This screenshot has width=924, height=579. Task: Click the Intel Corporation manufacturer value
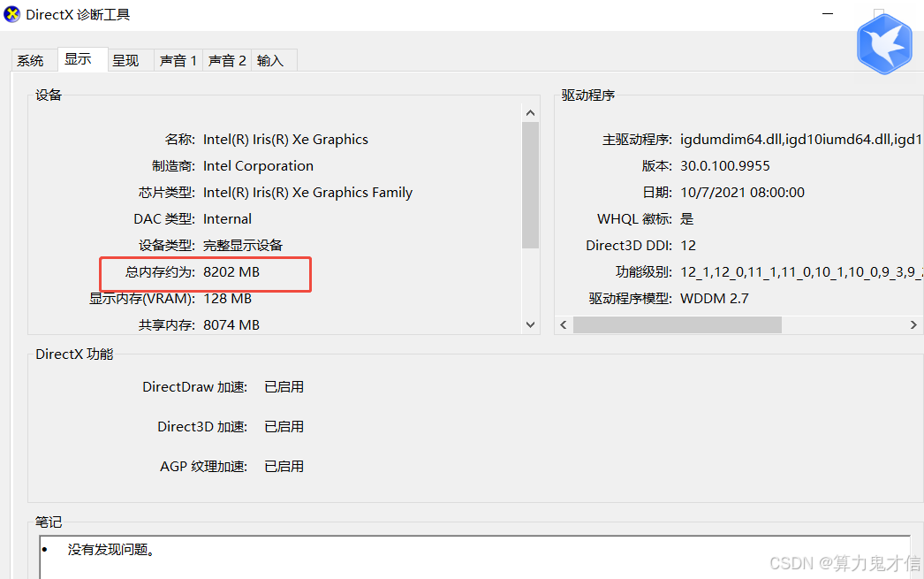click(258, 166)
